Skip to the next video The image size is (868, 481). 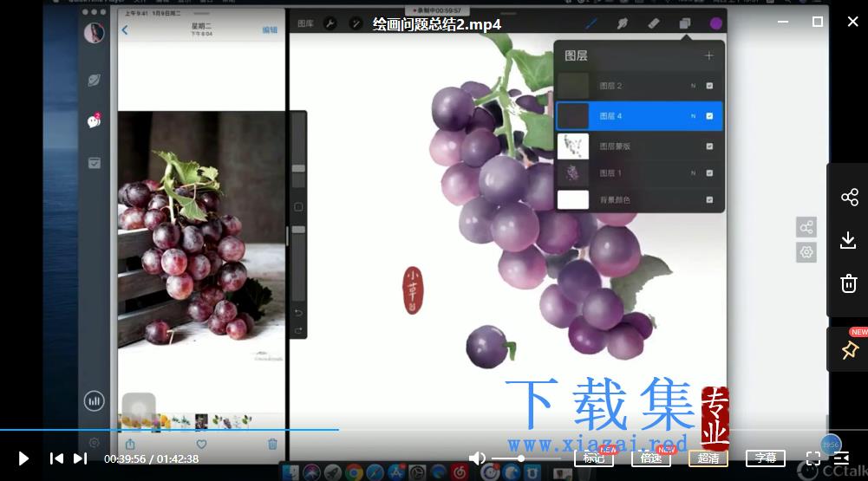pos(81,458)
